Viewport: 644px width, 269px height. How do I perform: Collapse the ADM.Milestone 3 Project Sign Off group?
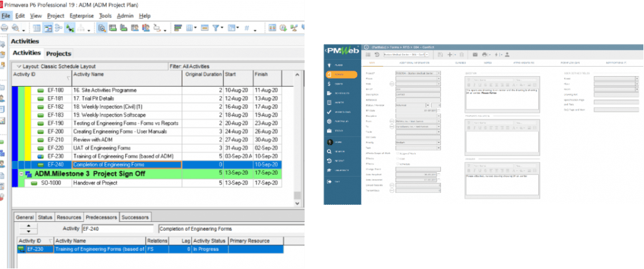tap(21, 173)
